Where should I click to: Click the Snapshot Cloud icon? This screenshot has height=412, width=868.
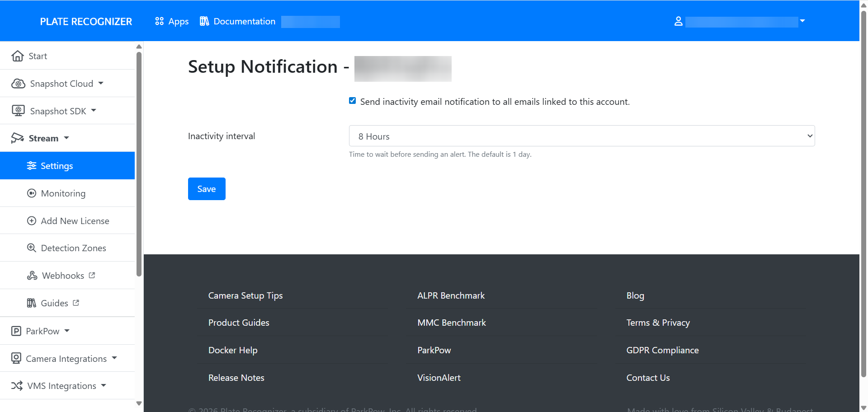pyautogui.click(x=18, y=84)
